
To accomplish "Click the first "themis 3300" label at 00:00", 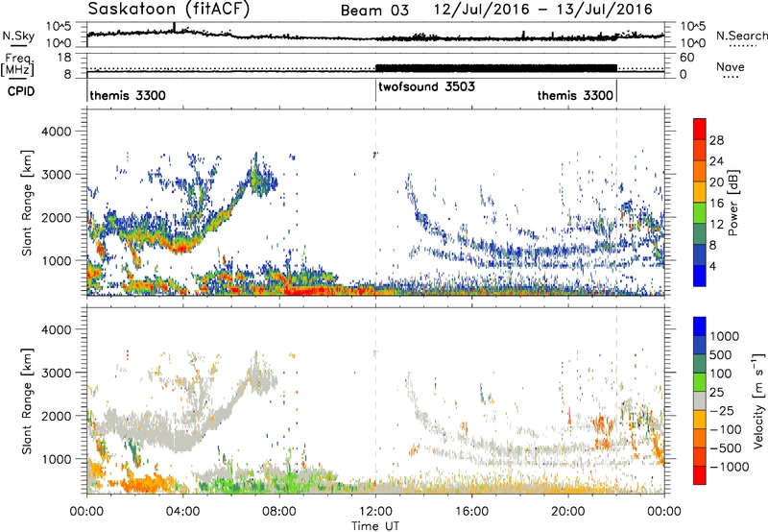I will 128,95.
